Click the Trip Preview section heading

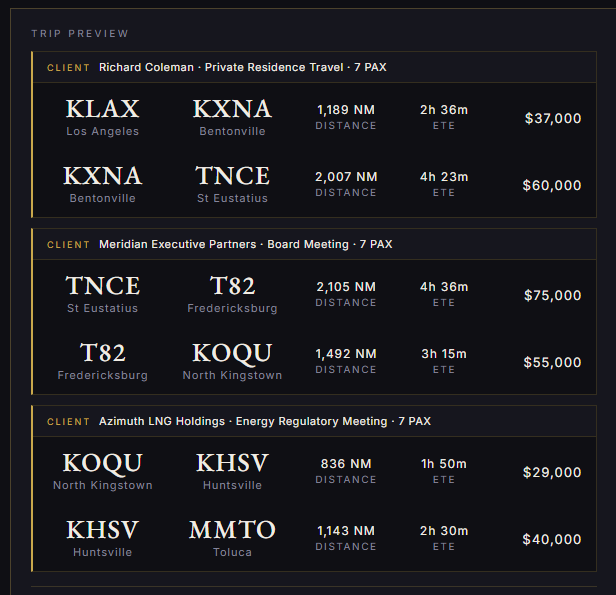(x=80, y=34)
